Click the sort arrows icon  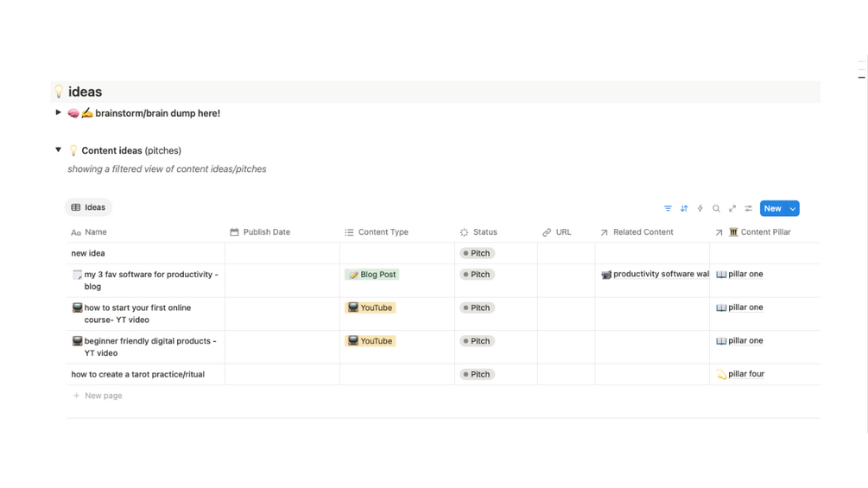tap(684, 208)
